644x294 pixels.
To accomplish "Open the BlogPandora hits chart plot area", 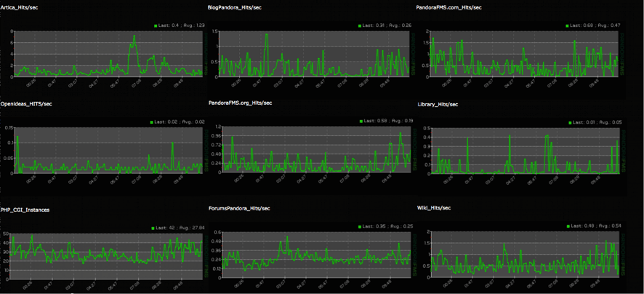I will (x=314, y=53).
